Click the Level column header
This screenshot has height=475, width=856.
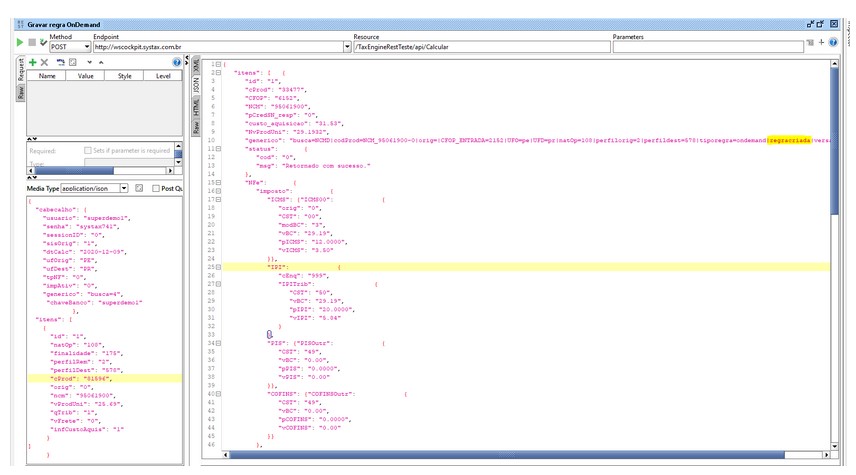point(163,76)
